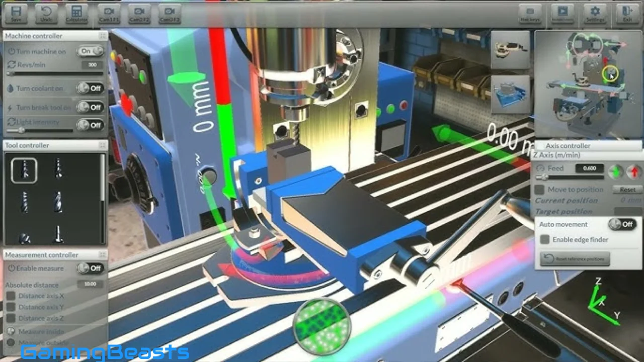
Task: Select second-row left end mill tool
Action: pos(24,202)
